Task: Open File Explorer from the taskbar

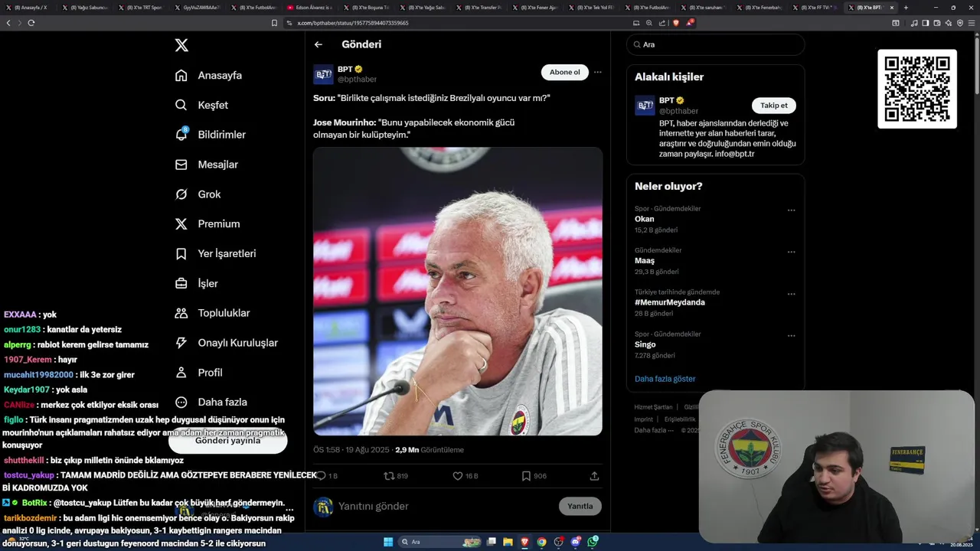Action: click(x=508, y=542)
